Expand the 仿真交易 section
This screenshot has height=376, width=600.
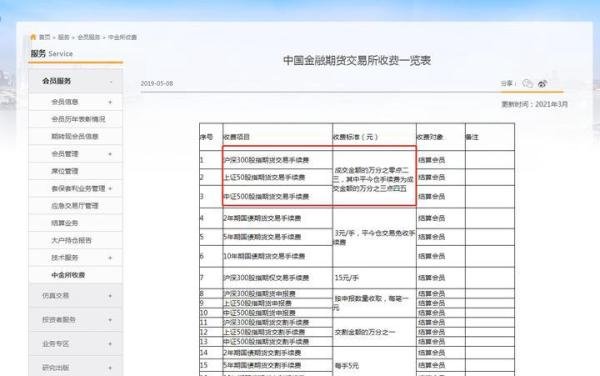[110, 296]
